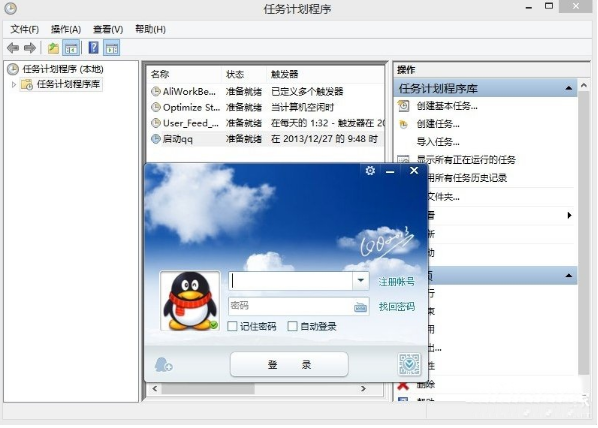Open the QQ account number dropdown arrow
598x428 pixels.
(361, 280)
